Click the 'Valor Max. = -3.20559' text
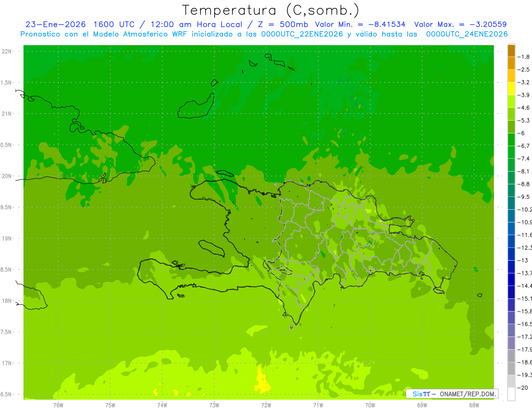The image size is (532, 411). point(461,24)
